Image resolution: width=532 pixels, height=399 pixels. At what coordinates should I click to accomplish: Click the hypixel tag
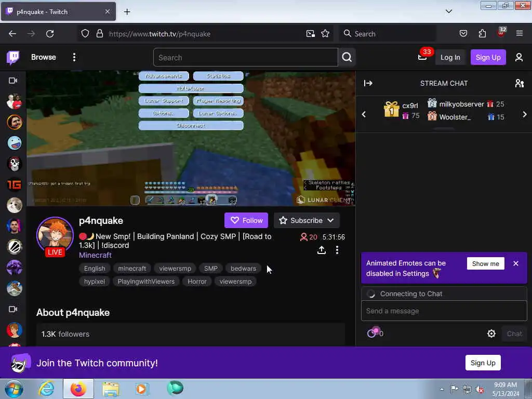[x=95, y=281]
